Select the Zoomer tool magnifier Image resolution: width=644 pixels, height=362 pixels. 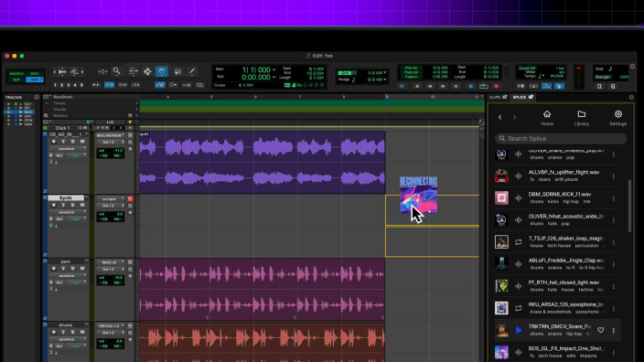(117, 71)
